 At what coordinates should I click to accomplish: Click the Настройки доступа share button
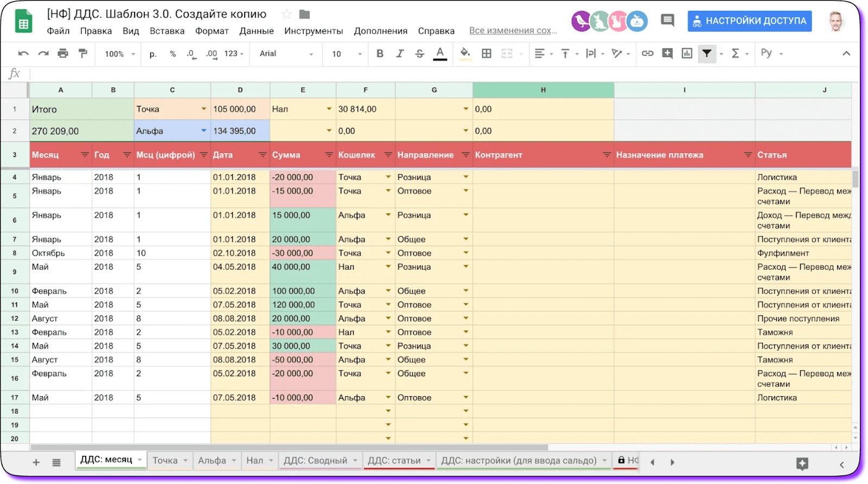tap(749, 21)
